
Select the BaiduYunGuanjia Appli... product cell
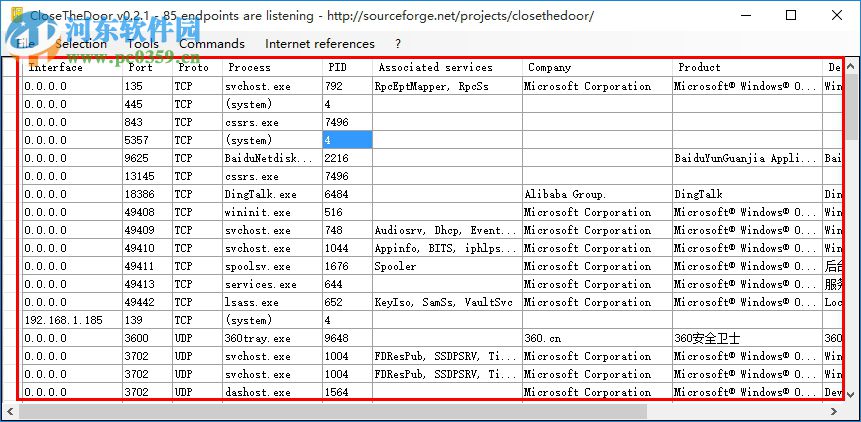[747, 158]
